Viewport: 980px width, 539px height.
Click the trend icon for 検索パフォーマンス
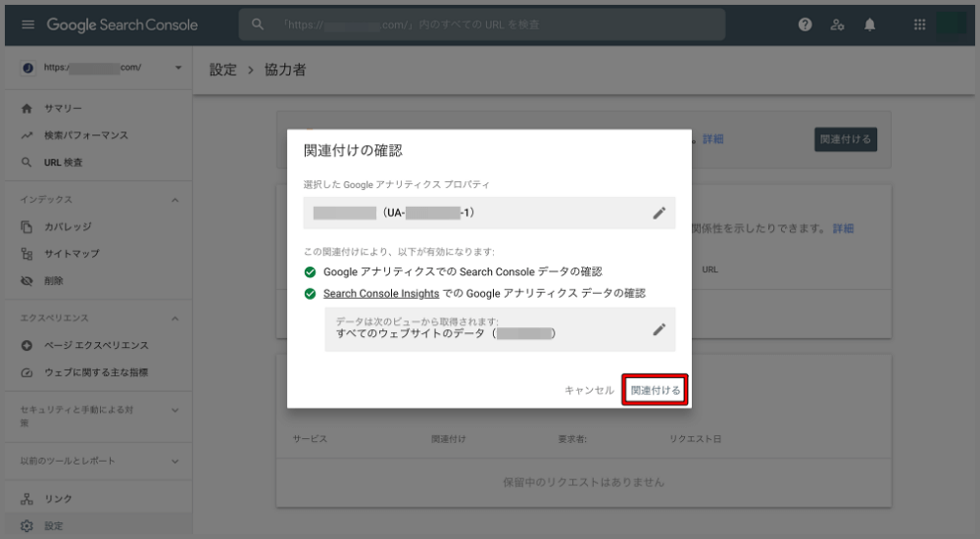tap(26, 135)
